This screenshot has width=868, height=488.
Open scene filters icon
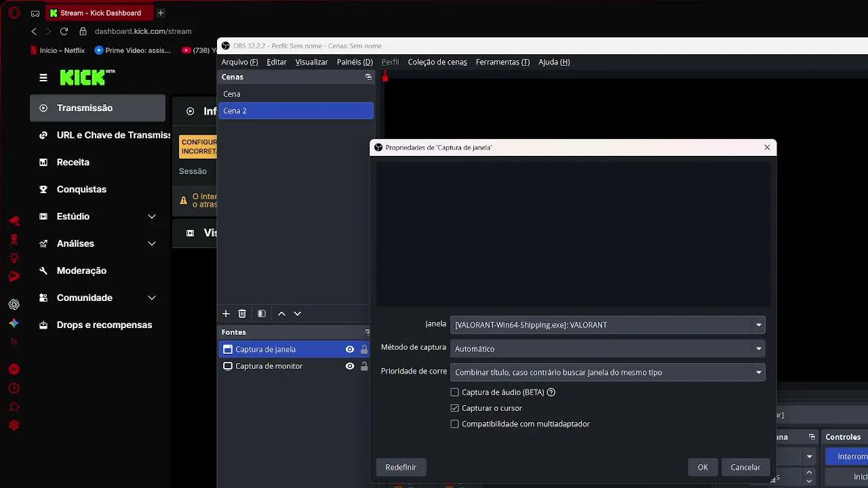point(261,314)
